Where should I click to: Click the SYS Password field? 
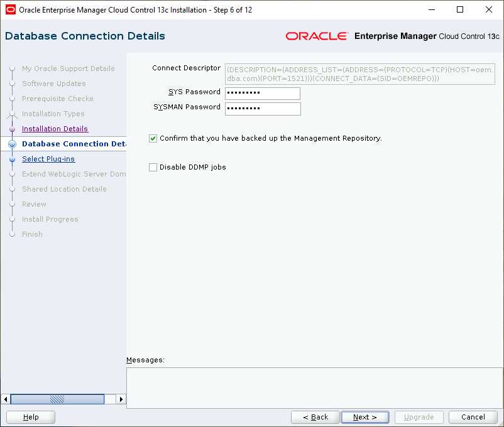[x=263, y=94]
